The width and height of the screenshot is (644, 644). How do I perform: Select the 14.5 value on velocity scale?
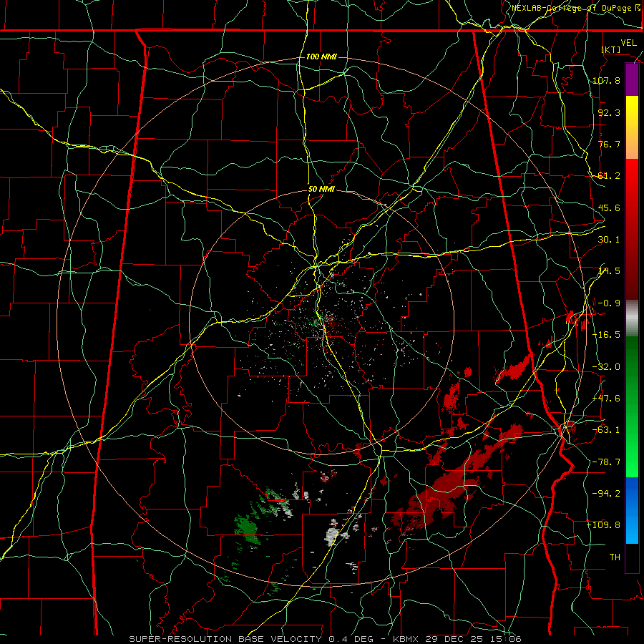(609, 271)
